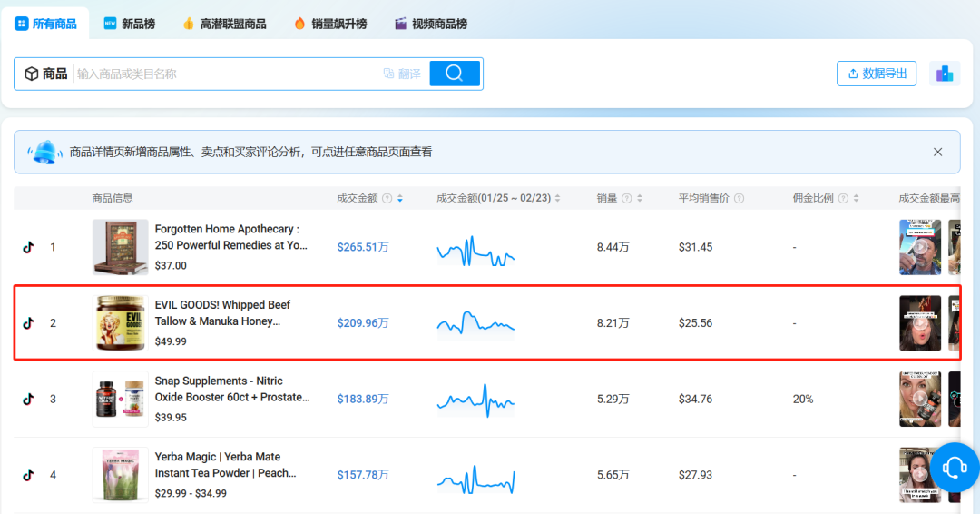Dismiss the notification banner with the X
Viewport: 980px width, 514px height.
pyautogui.click(x=937, y=152)
